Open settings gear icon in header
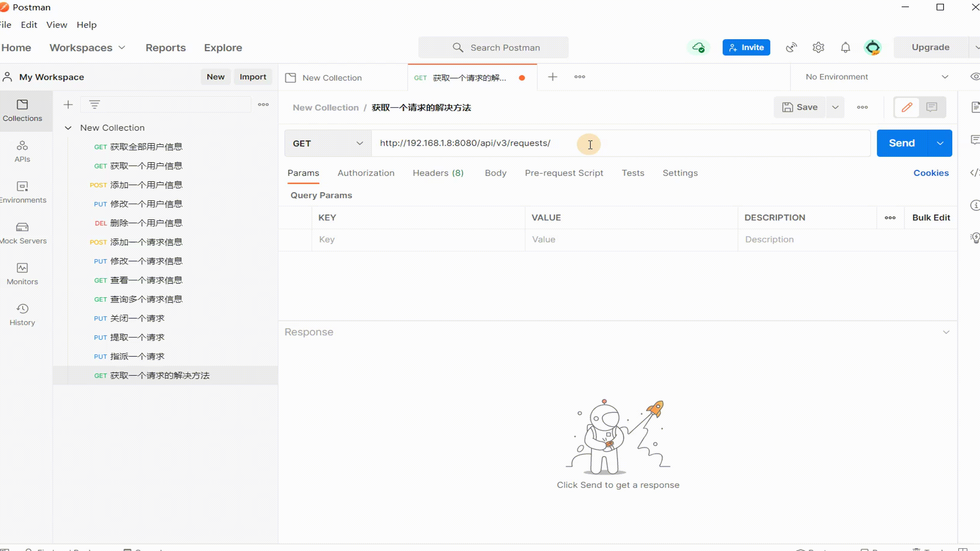This screenshot has width=980, height=551. tap(818, 47)
